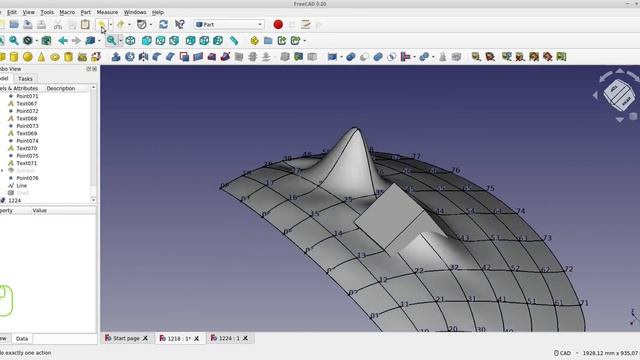Create a cylinder primitive
640x360 pixels.
coord(14,57)
